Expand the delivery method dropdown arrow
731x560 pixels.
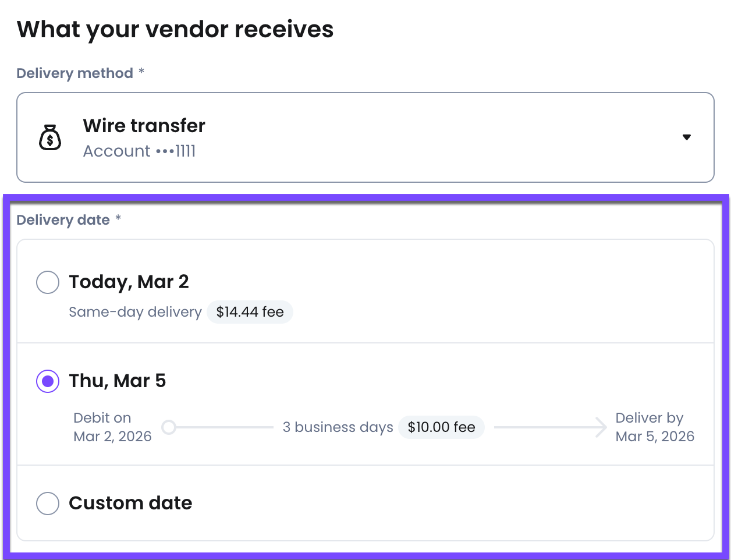click(x=687, y=137)
